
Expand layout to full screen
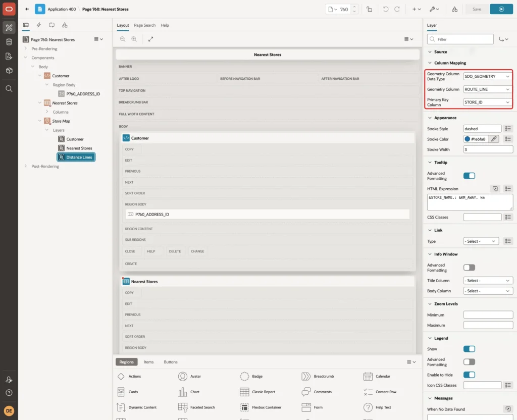coord(150,39)
